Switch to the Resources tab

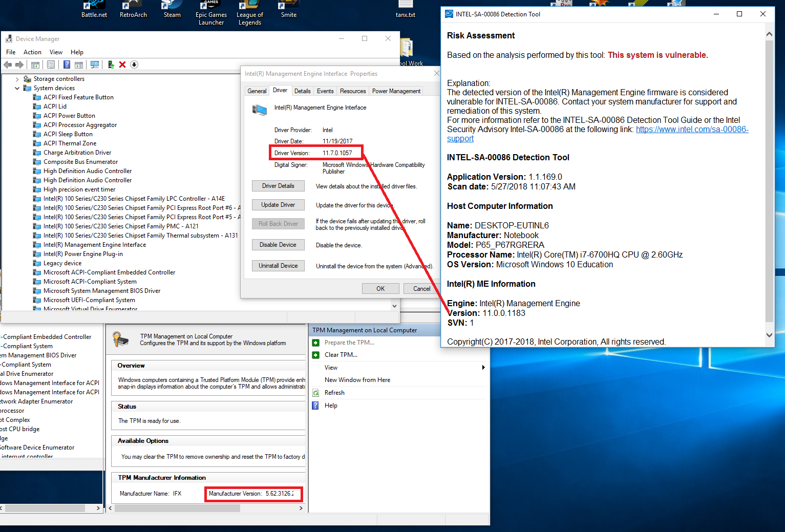click(x=353, y=91)
